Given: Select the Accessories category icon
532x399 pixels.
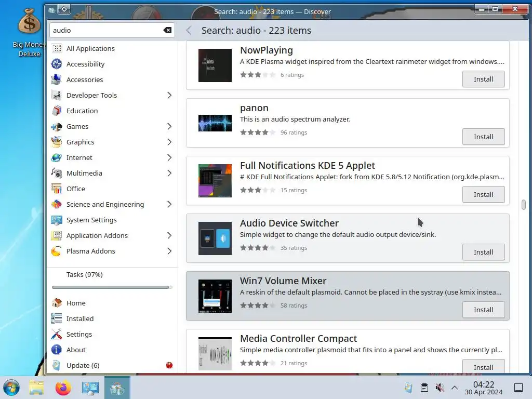Looking at the screenshot, I should 57,79.
